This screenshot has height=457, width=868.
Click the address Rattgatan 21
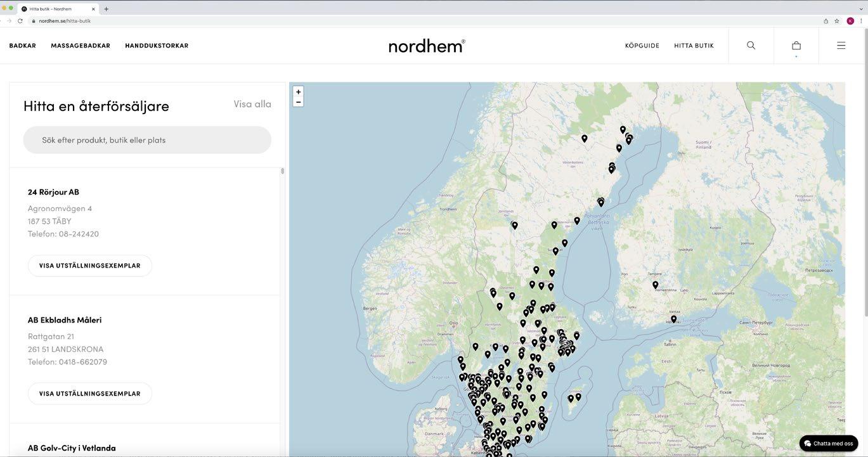coord(51,337)
